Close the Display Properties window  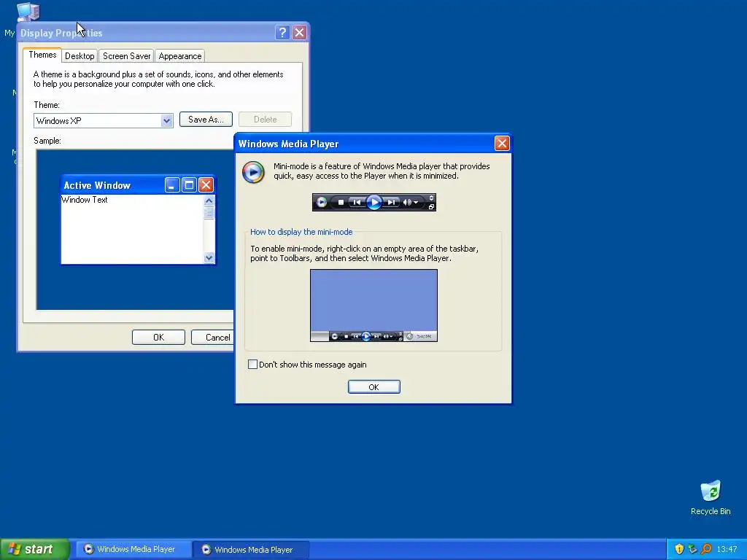tap(299, 32)
